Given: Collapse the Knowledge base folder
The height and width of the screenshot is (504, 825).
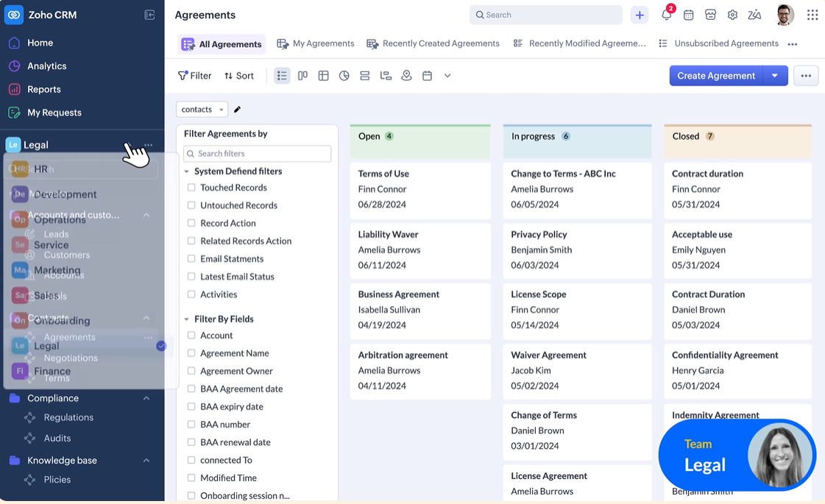Looking at the screenshot, I should pyautogui.click(x=146, y=461).
